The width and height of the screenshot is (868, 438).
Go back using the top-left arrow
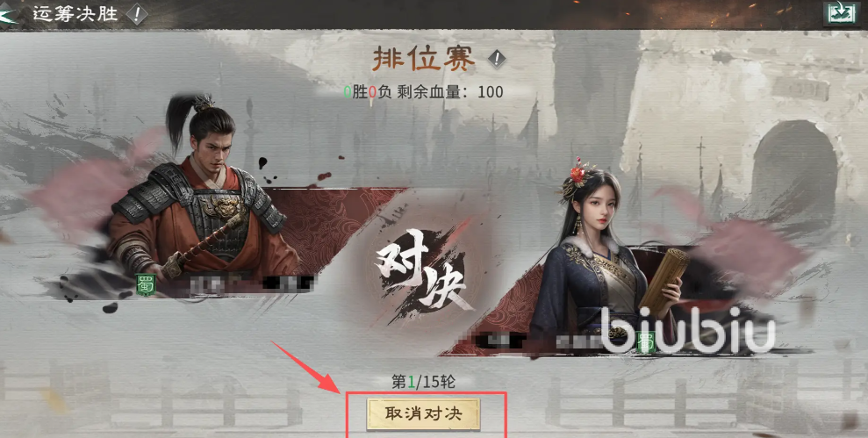point(7,13)
